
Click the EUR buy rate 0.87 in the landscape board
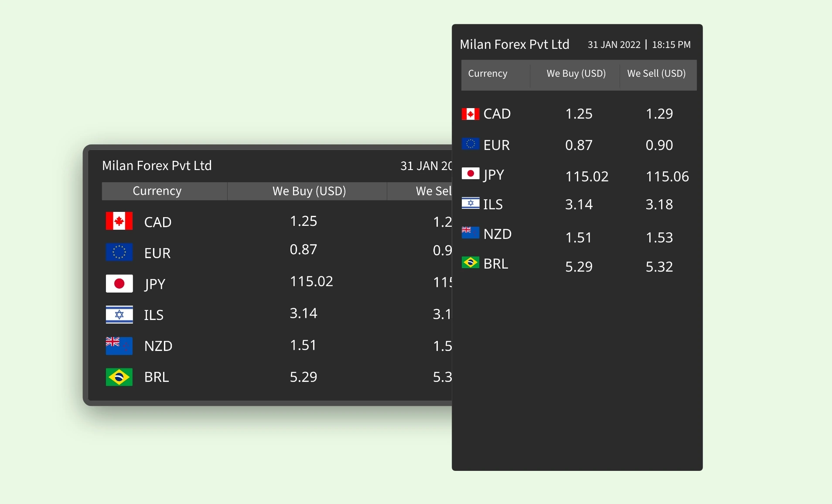click(x=303, y=249)
